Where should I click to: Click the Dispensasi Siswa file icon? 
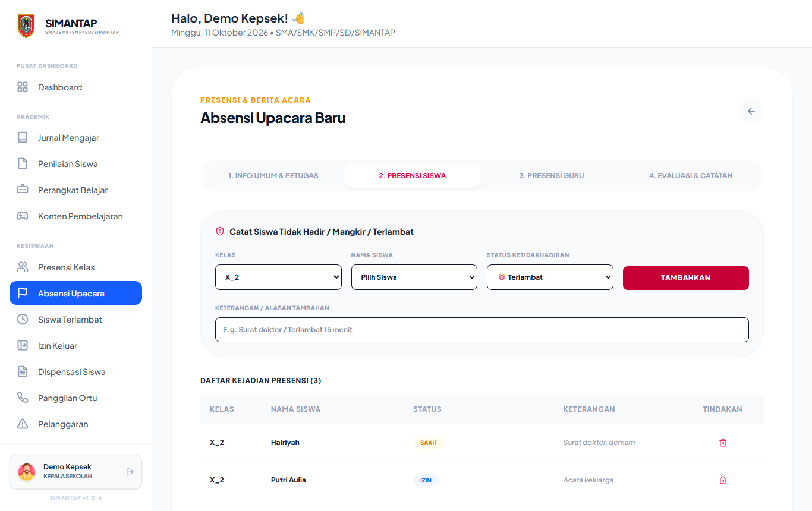(23, 372)
